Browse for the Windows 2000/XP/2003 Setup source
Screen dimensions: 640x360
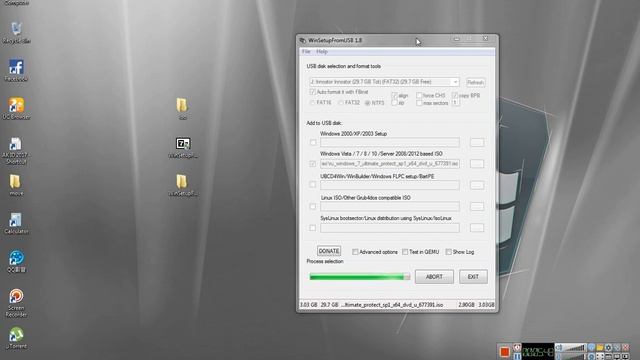tap(477, 142)
